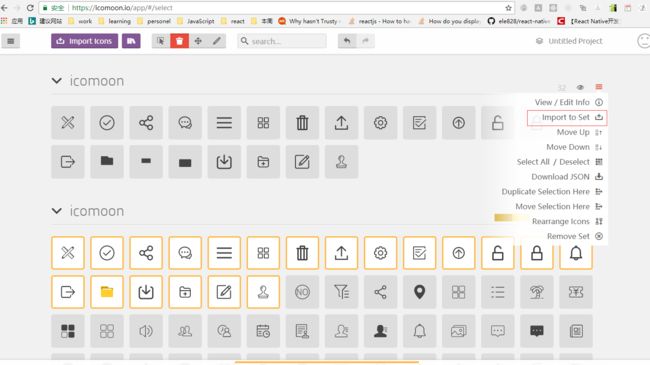Open the learning bookmarks folder

tap(115, 21)
